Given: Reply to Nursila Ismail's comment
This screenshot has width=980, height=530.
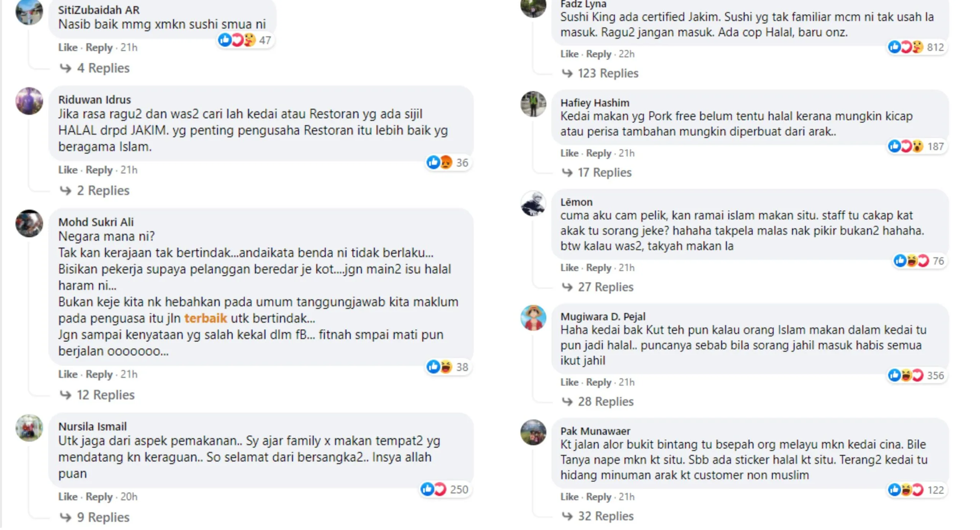Looking at the screenshot, I should click(x=99, y=497).
